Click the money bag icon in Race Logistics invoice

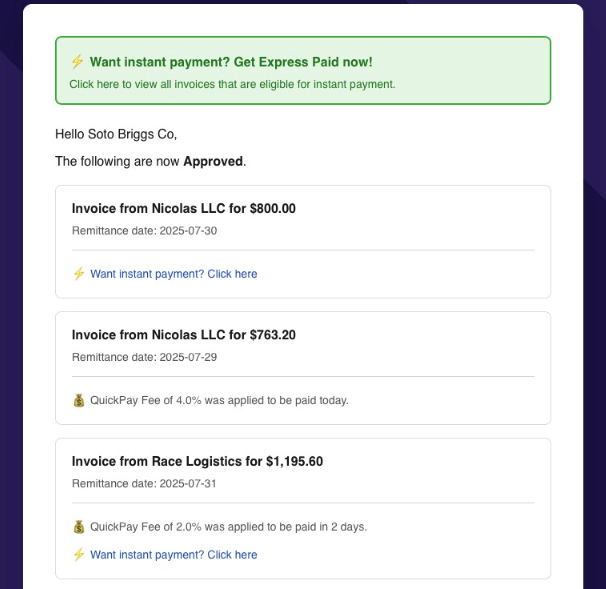tap(79, 527)
